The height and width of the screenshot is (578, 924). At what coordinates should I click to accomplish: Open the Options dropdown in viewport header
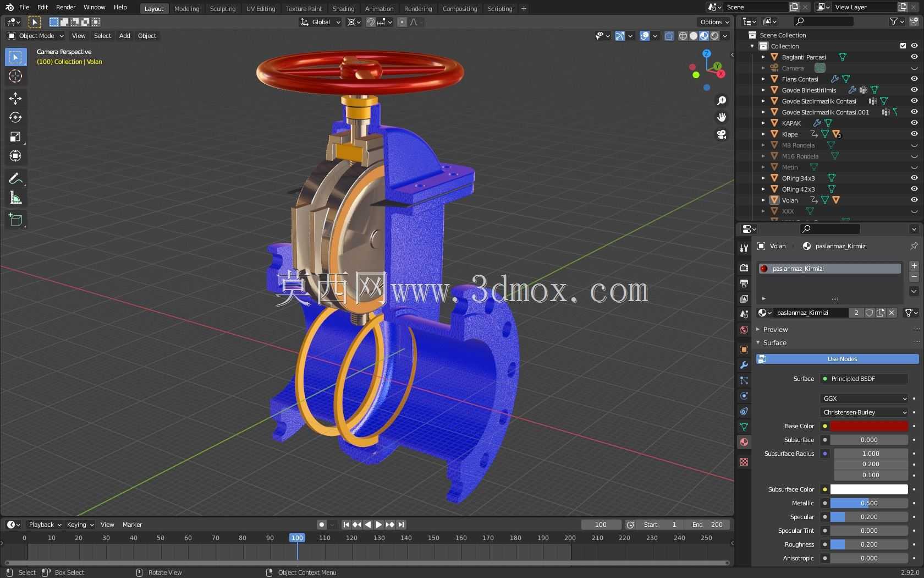click(x=714, y=22)
